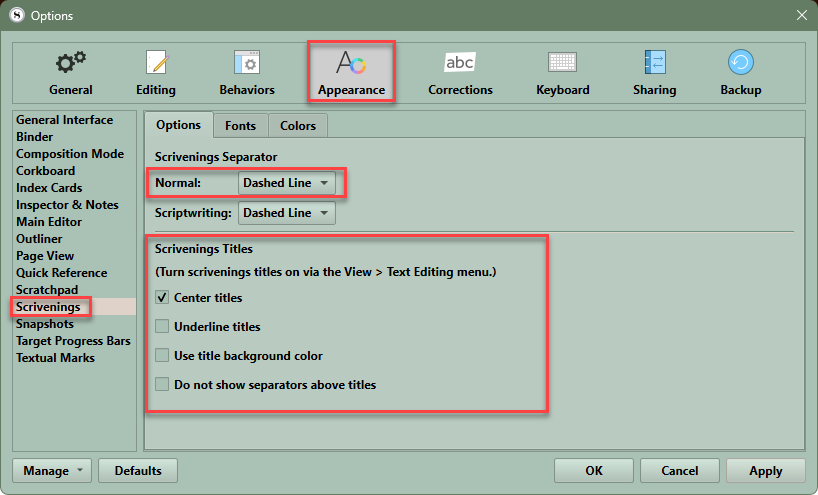
Task: Open the Behaviors window-gear icon
Action: click(247, 63)
